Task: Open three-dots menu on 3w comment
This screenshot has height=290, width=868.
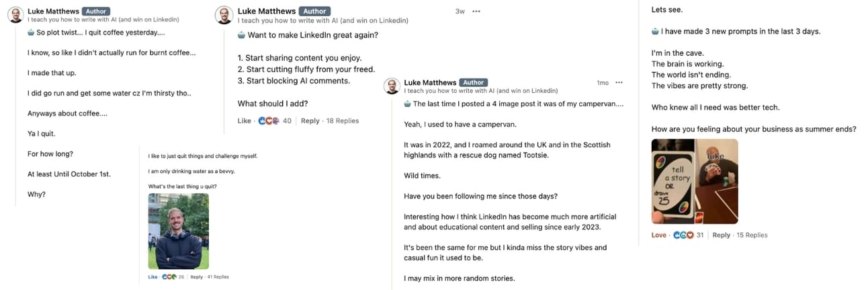Action: pos(476,11)
